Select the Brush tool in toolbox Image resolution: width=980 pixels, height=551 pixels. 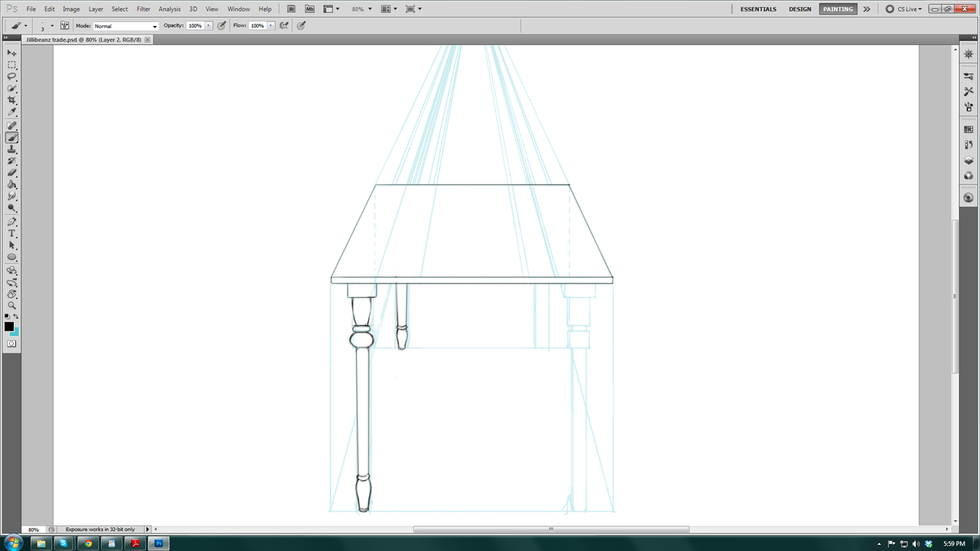(12, 138)
